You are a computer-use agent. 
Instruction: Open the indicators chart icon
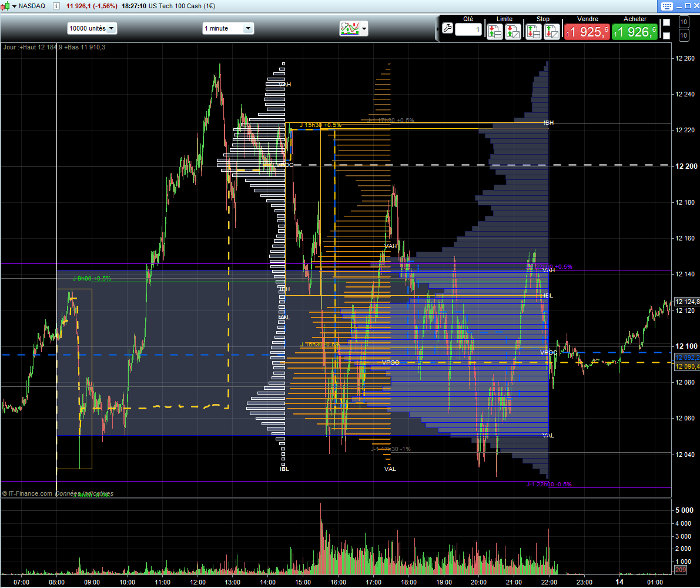pos(350,29)
